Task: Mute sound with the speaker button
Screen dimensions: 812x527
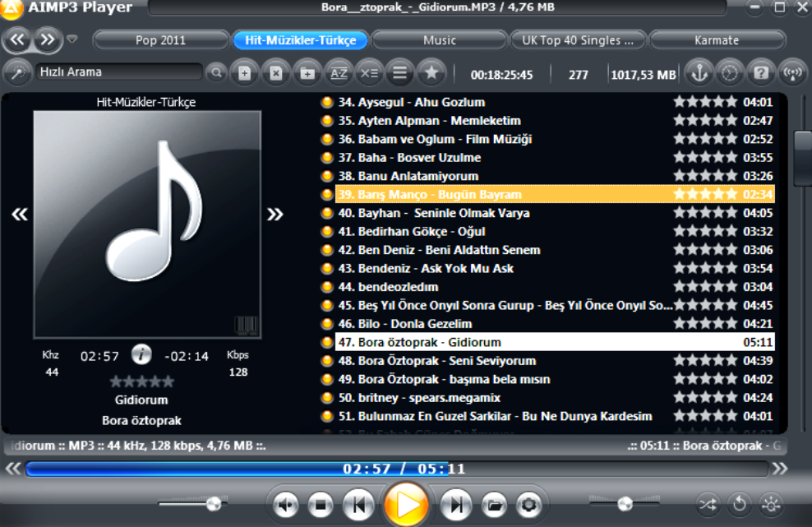Action: [285, 504]
